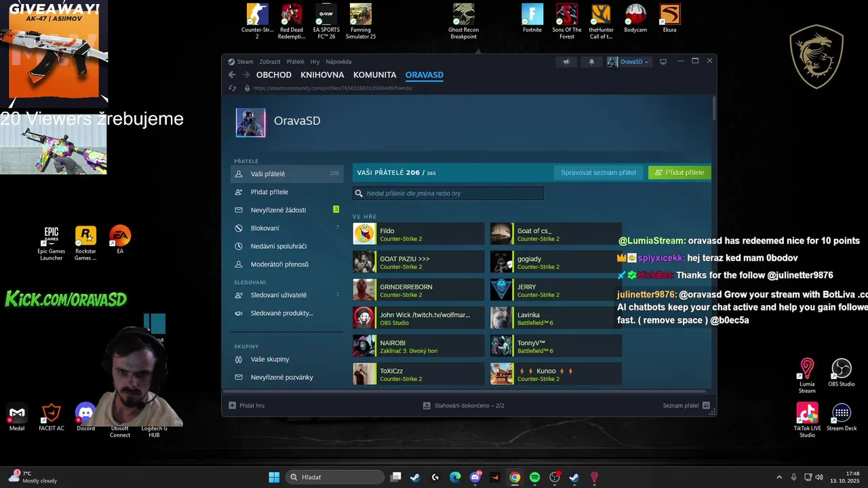The image size is (868, 488).
Task: Open friend JERRY entry
Action: point(556,290)
